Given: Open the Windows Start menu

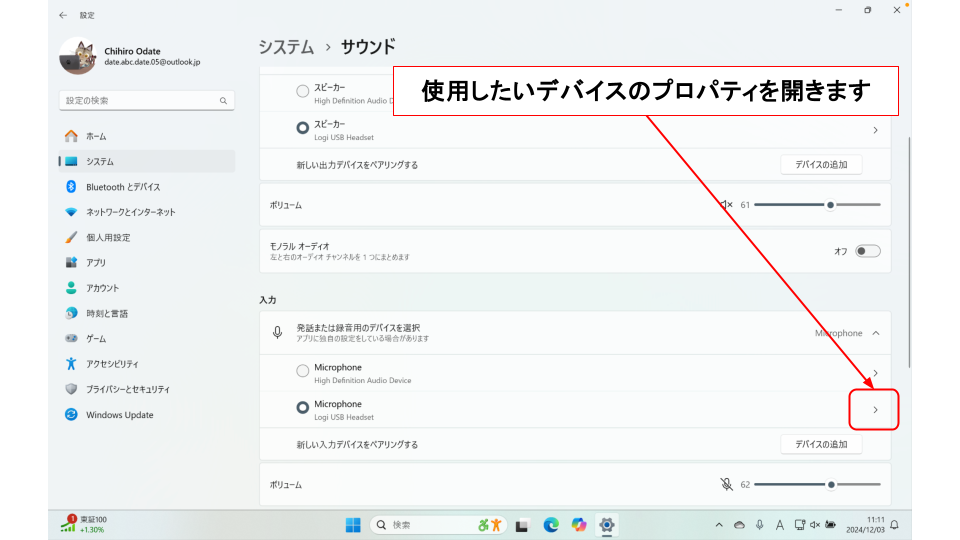Looking at the screenshot, I should click(353, 525).
